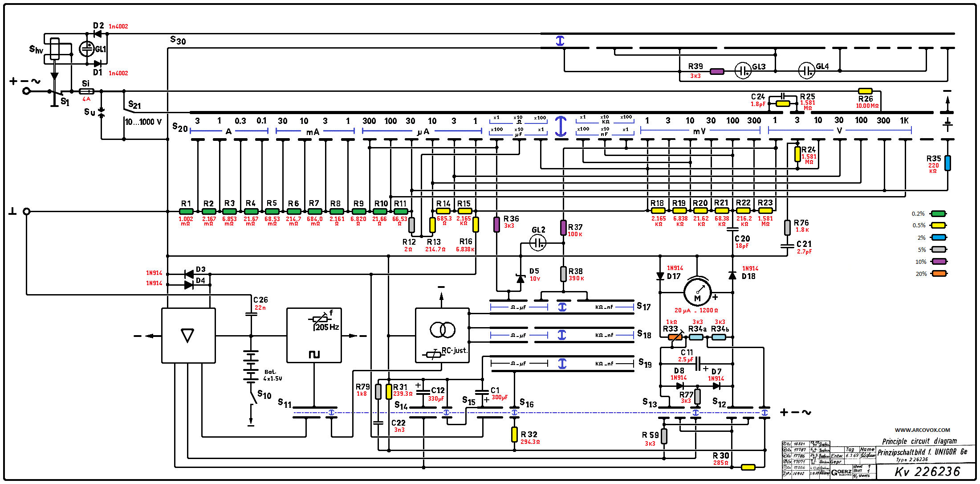This screenshot has height=484, width=980.
Task: Pick the green 0.2% legend swatch
Action: pos(939,213)
